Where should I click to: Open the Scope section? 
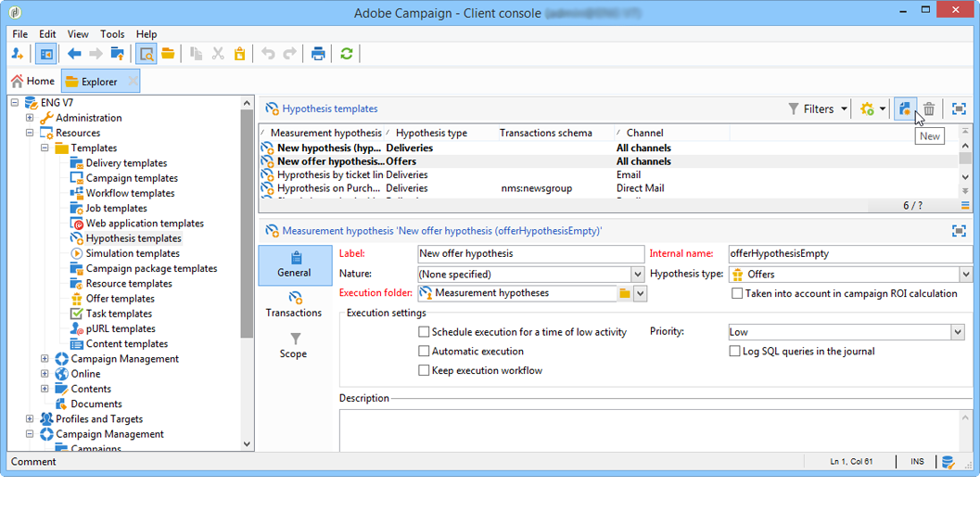(x=293, y=345)
